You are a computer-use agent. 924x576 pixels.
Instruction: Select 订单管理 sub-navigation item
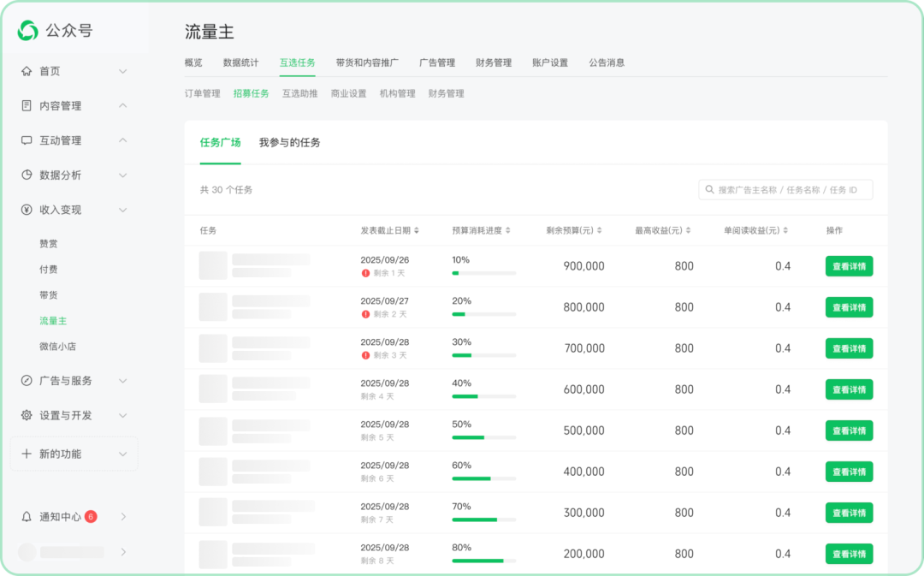(202, 93)
